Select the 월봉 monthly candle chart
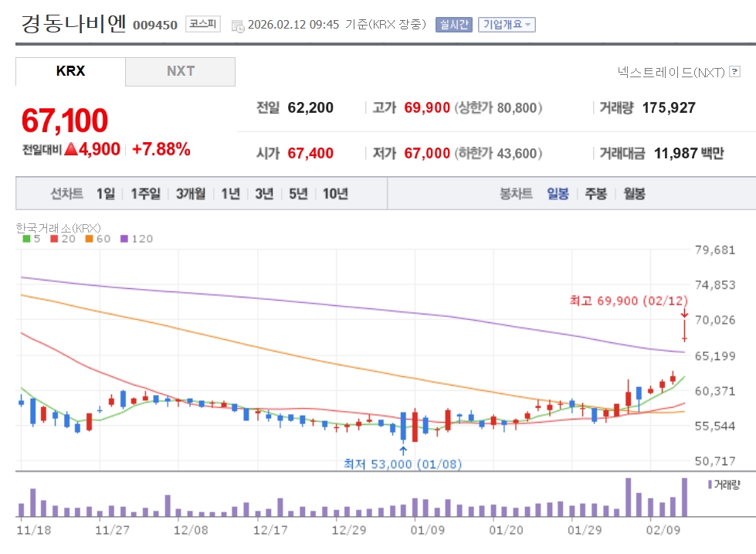 tap(634, 193)
